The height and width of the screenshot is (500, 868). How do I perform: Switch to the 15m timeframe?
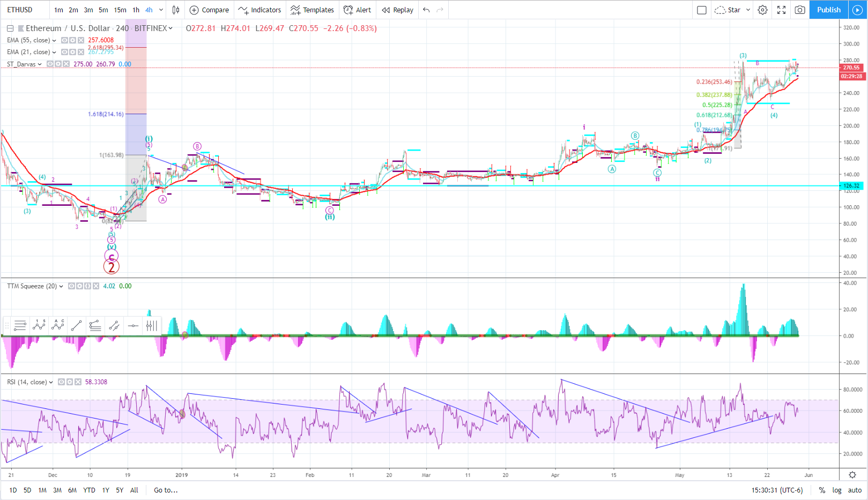click(120, 10)
